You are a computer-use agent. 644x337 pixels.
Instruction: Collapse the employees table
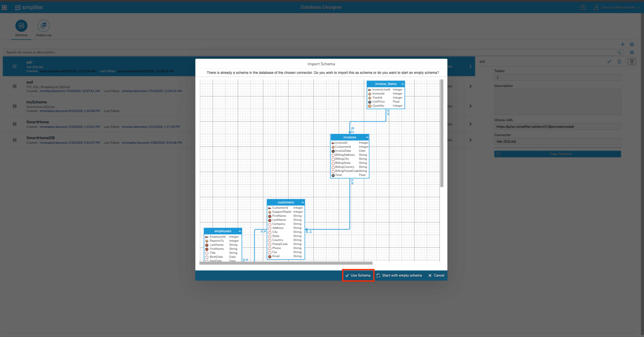pos(240,231)
